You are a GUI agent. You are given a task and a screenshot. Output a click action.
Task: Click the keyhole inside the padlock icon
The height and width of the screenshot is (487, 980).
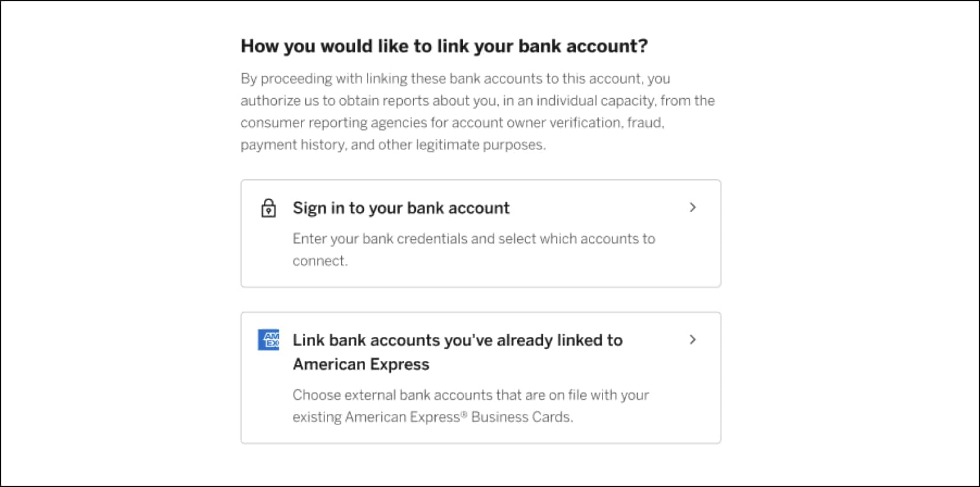point(269,210)
